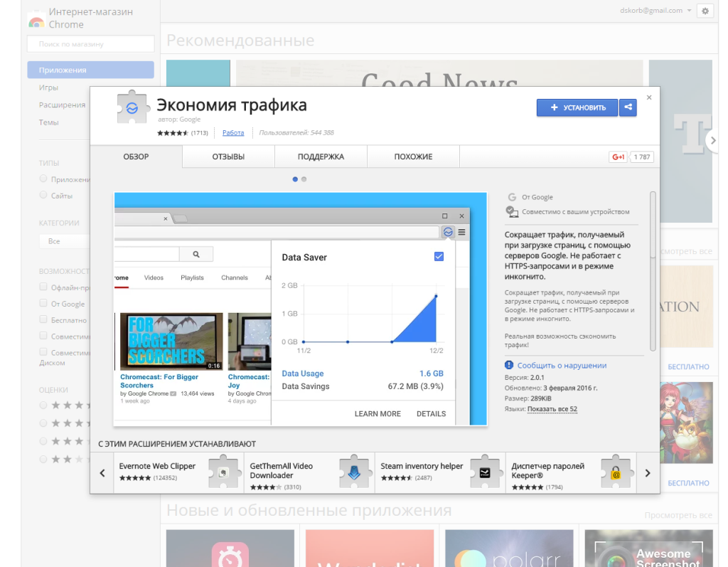Advance featured carousel with right chevron
The width and height of the screenshot is (728, 567).
[x=713, y=140]
